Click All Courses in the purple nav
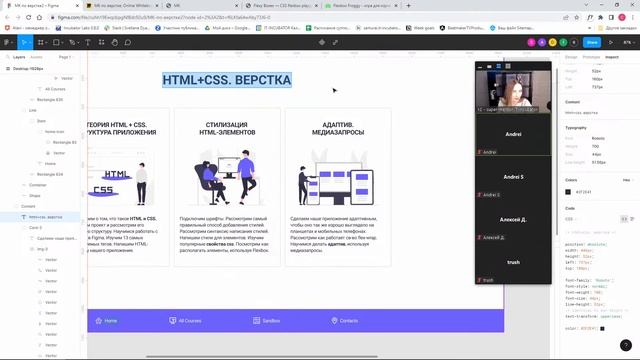 click(x=185, y=321)
